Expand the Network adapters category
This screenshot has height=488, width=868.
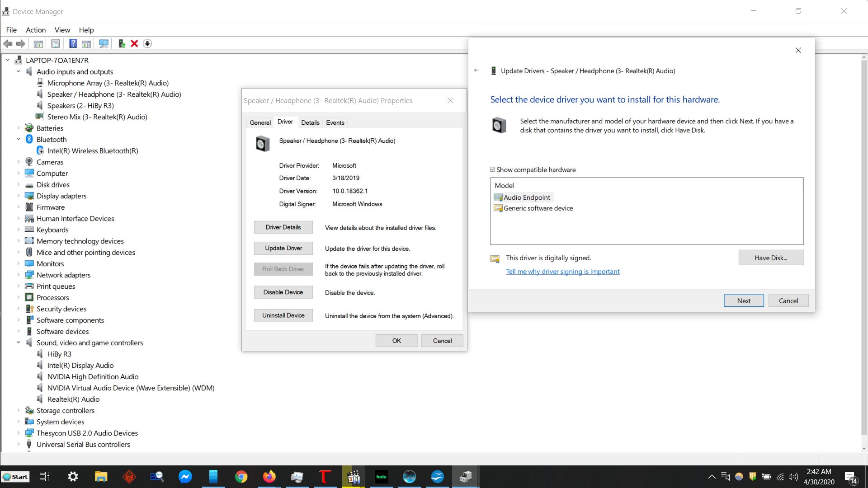tap(18, 275)
